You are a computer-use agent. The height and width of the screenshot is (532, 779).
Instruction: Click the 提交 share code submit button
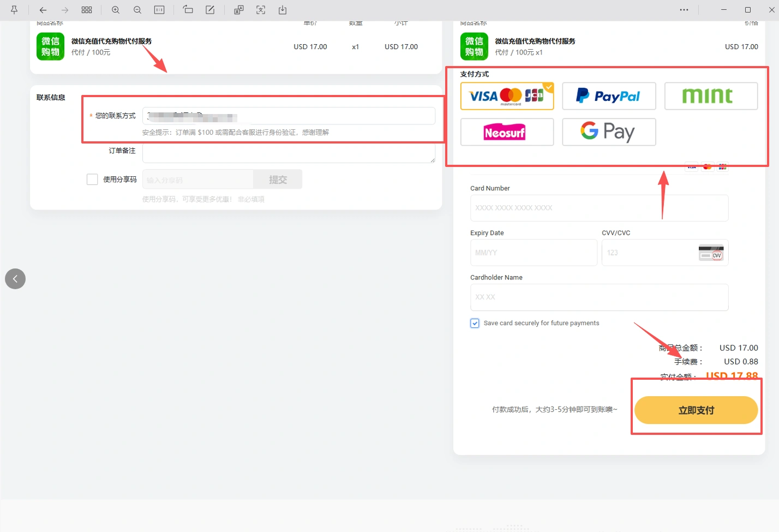[x=278, y=180]
